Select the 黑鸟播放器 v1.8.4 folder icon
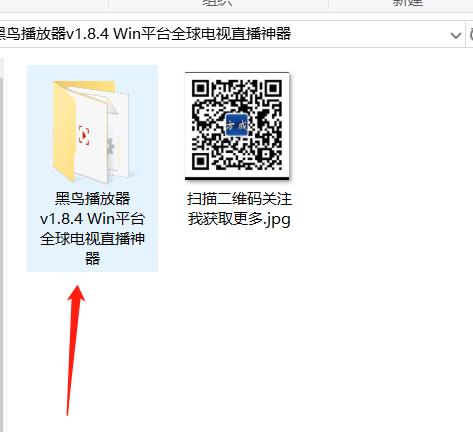 click(x=91, y=131)
